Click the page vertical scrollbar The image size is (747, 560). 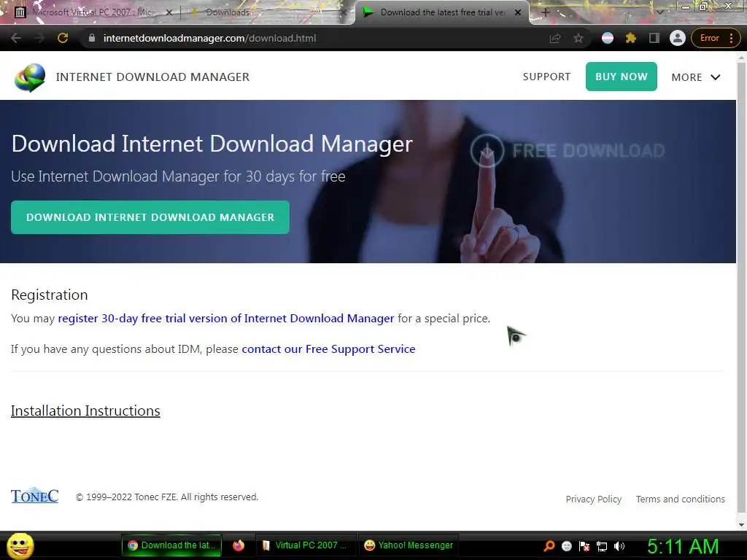click(x=741, y=286)
